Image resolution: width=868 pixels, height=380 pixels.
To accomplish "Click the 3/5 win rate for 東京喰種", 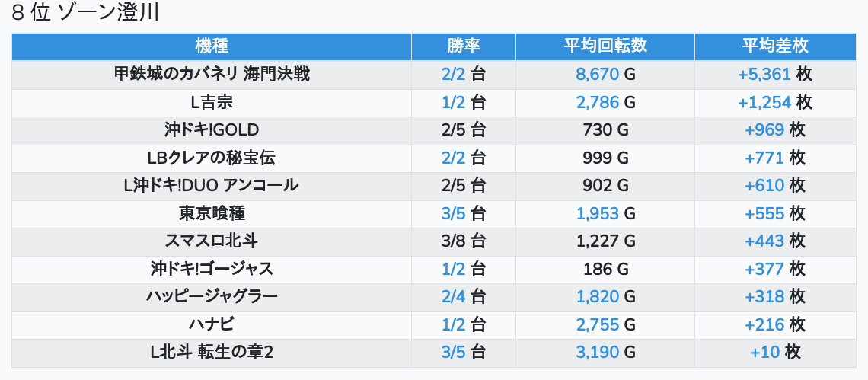I will point(463,214).
